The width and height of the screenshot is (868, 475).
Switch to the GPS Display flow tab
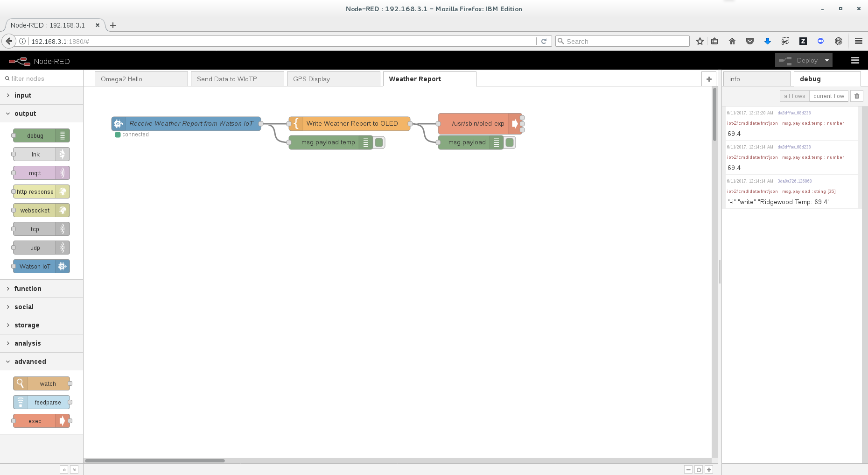tap(334, 79)
